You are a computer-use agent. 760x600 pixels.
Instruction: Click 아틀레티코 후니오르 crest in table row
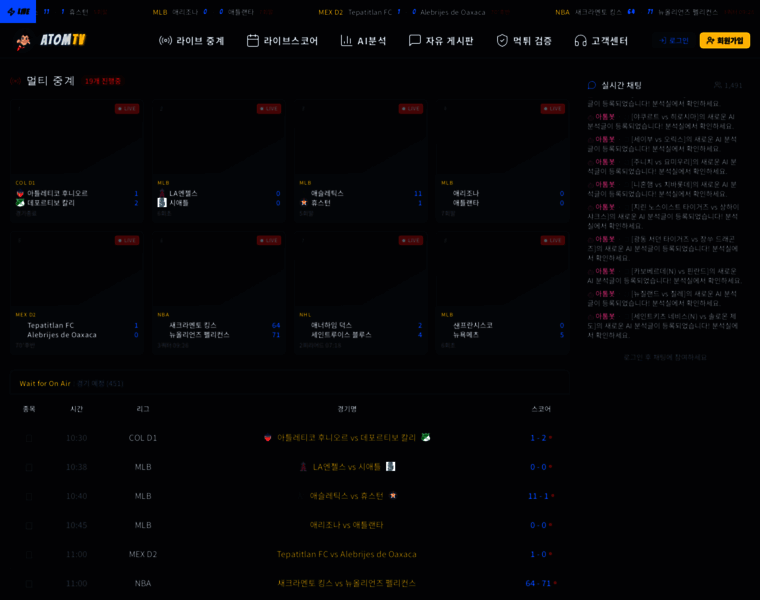(268, 438)
